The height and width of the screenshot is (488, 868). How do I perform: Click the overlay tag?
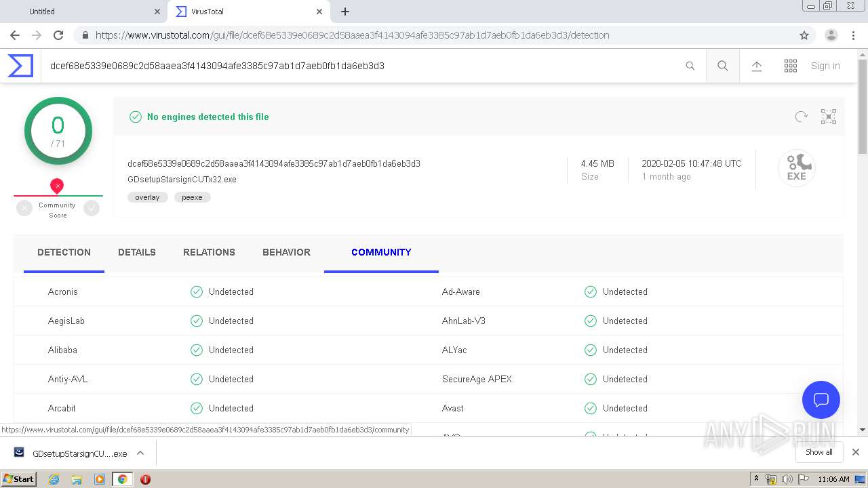(147, 197)
